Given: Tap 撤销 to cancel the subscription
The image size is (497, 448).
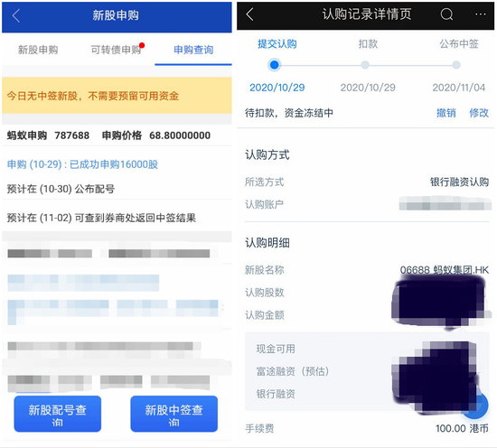Looking at the screenshot, I should point(446,113).
